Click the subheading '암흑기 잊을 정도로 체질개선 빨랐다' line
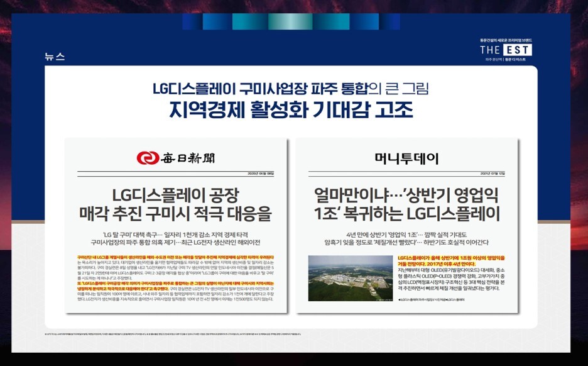Screen dimensions: 588x366 (x=406, y=243)
